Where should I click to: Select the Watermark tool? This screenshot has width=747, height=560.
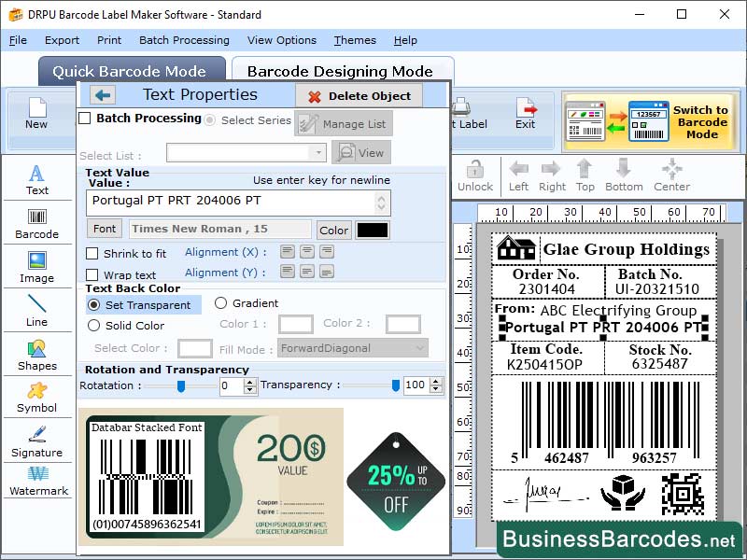[36, 483]
